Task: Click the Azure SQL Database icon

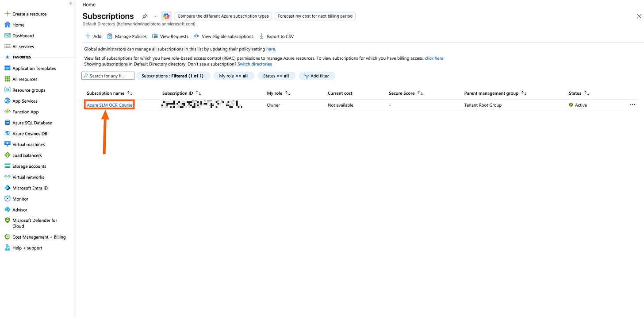Action: 7,123
